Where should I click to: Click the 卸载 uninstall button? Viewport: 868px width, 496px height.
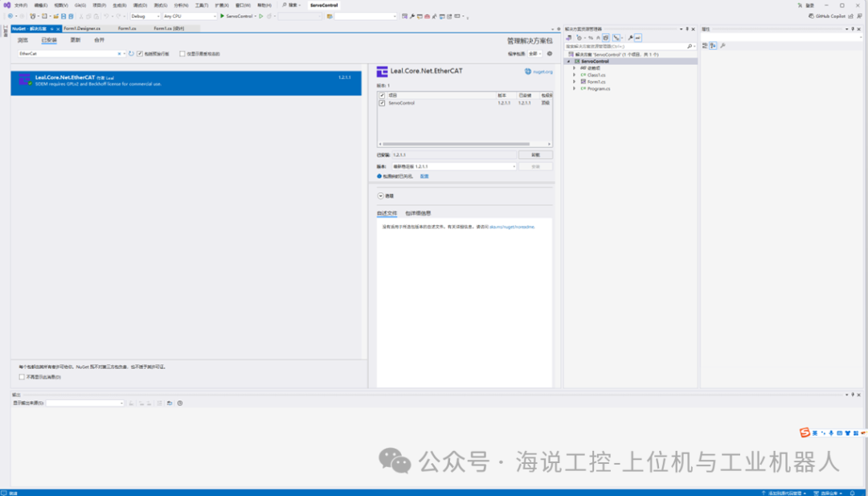click(x=535, y=154)
